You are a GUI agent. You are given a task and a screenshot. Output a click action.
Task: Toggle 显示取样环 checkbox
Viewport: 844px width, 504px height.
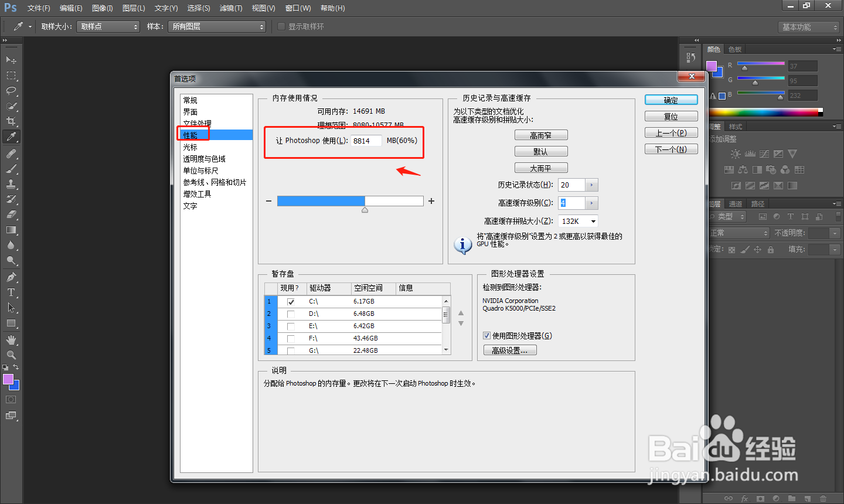(x=281, y=26)
